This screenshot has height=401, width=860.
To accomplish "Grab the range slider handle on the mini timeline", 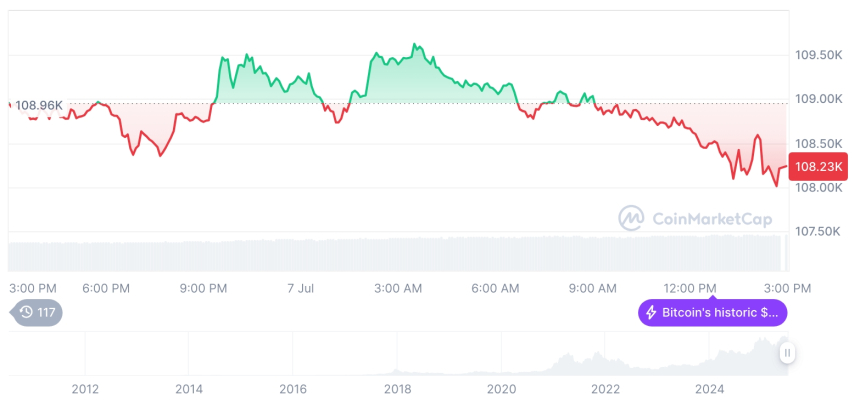I will point(788,352).
